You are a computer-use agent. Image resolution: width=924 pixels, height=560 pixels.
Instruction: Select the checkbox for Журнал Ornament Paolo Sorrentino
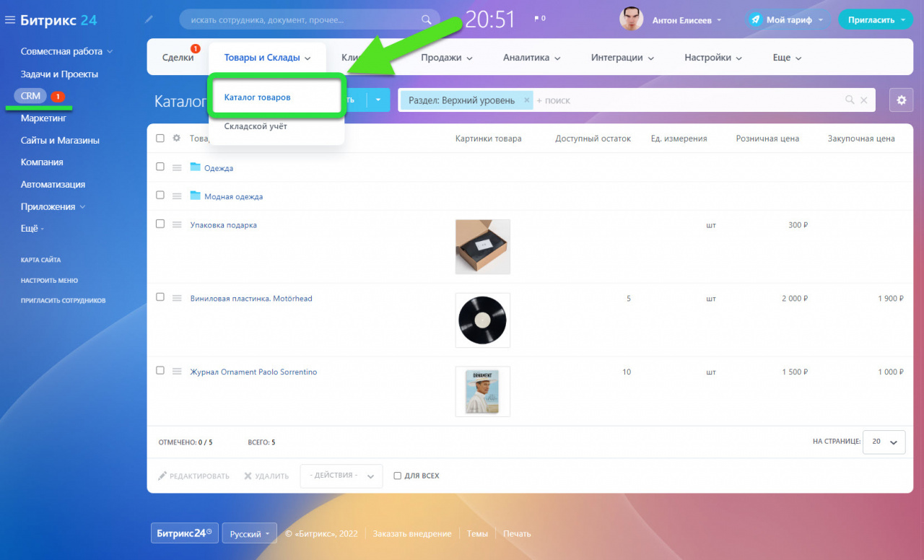pyautogui.click(x=160, y=371)
